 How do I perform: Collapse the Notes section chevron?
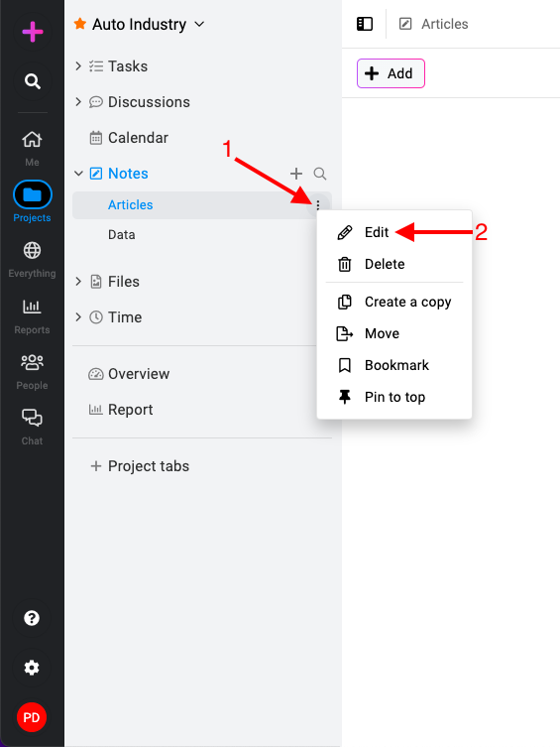[78, 174]
